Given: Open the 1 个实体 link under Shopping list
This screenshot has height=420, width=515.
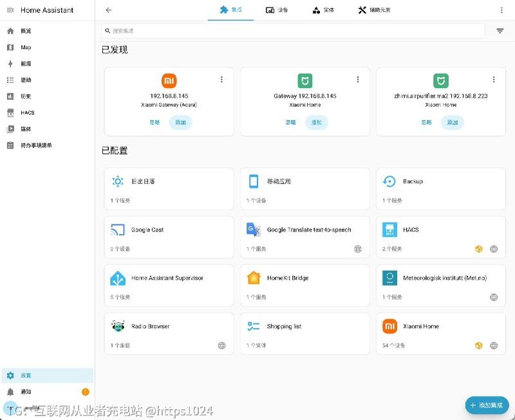Looking at the screenshot, I should 256,345.
